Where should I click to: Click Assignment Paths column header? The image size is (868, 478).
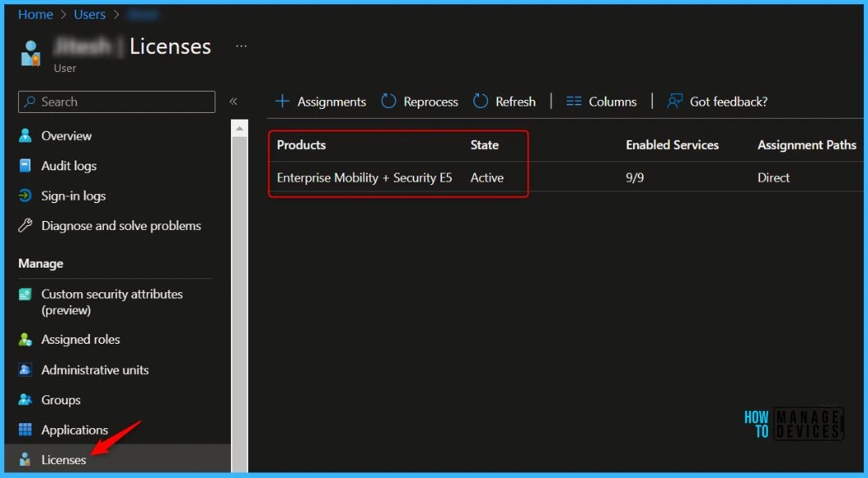807,145
